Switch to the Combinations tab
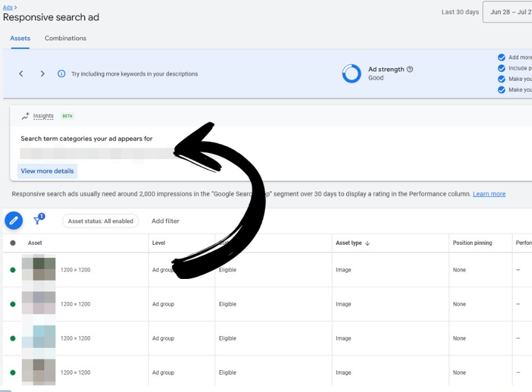 pyautogui.click(x=65, y=39)
